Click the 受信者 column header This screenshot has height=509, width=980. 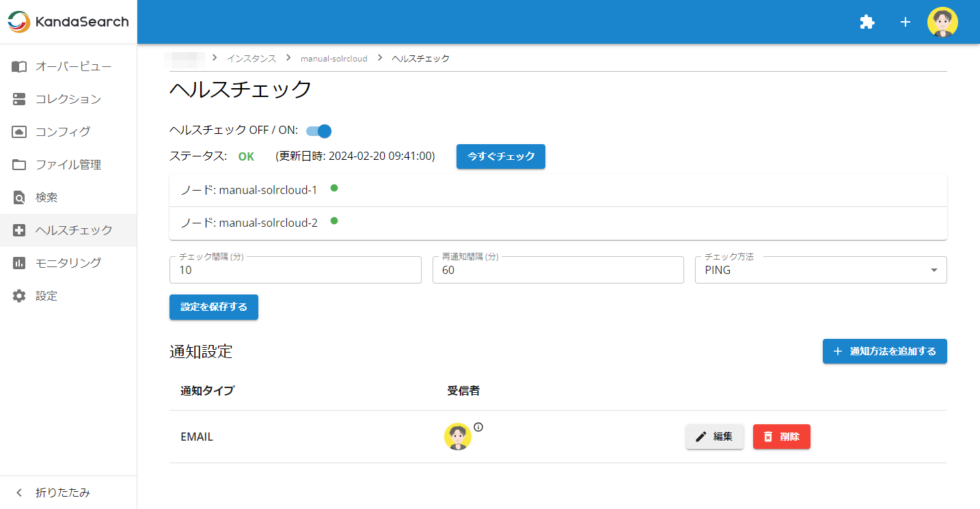(x=463, y=391)
